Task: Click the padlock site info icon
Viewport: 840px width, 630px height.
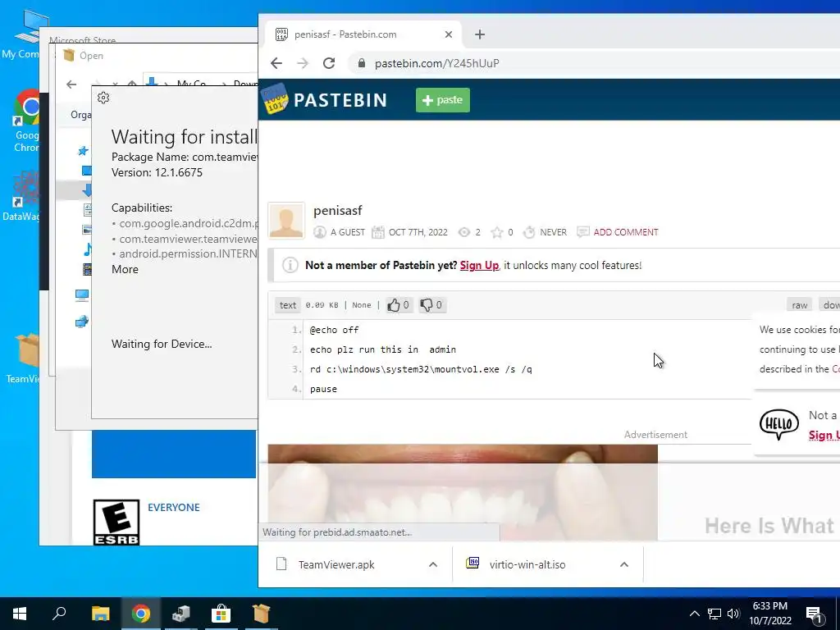Action: [362, 63]
